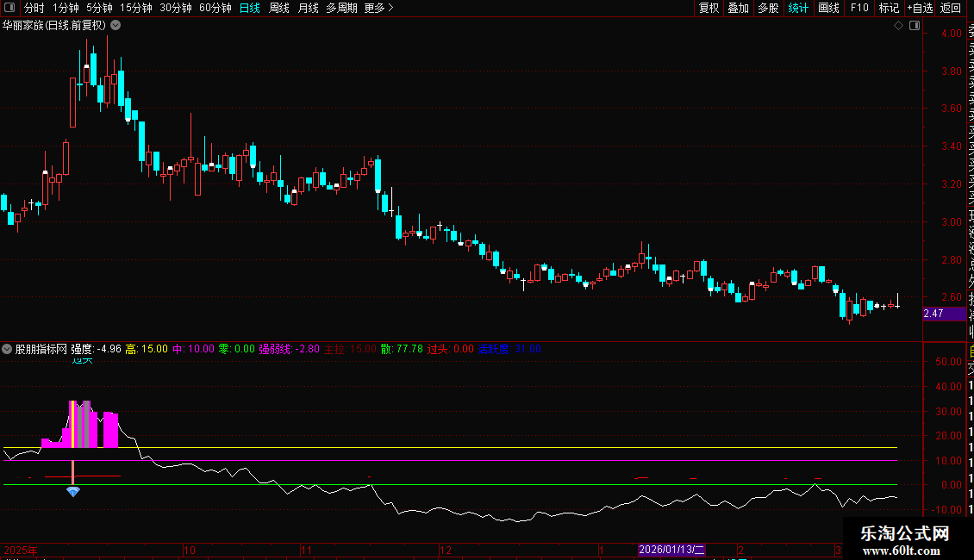The image size is (974, 560).
Task: Click the 强度: -4.96 indicator value
Action: point(97,349)
